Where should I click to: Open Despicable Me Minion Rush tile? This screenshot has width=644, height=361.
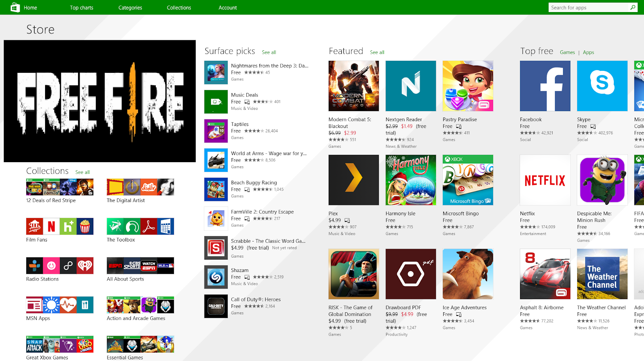(x=603, y=180)
